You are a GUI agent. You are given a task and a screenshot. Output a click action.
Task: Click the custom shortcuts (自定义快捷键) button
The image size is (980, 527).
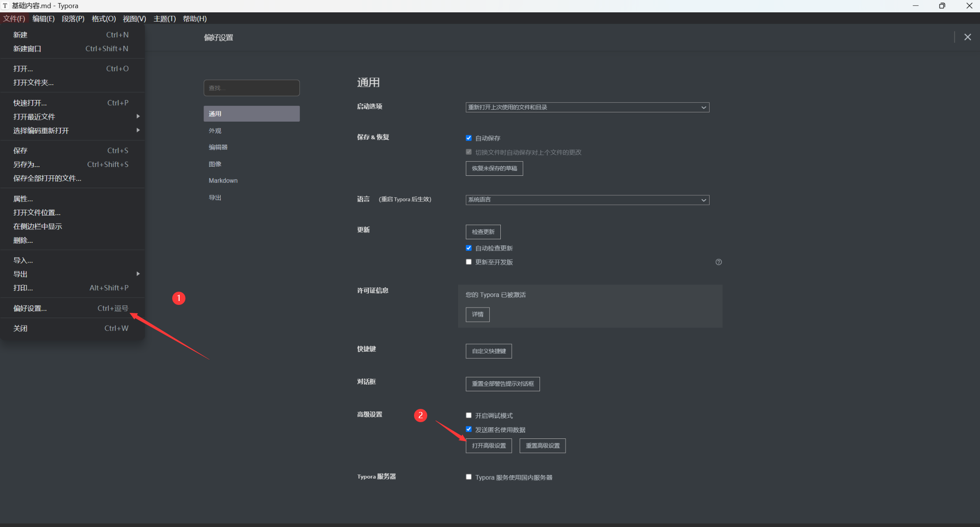pos(488,351)
